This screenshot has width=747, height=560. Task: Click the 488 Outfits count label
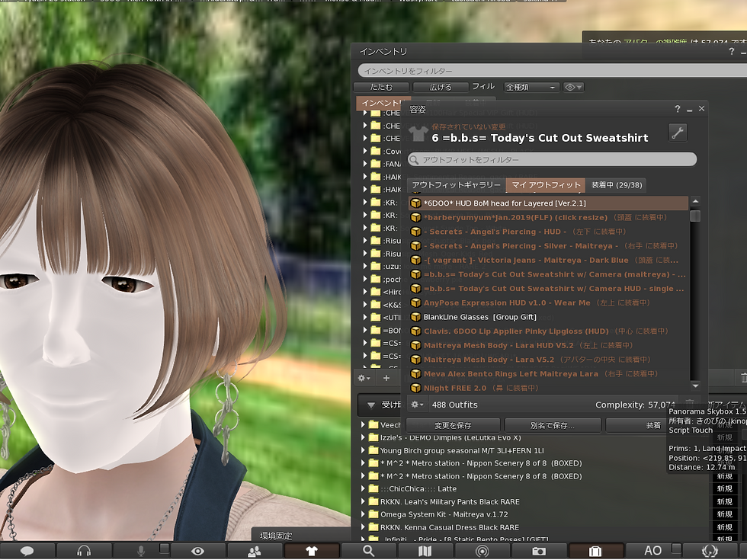454,405
